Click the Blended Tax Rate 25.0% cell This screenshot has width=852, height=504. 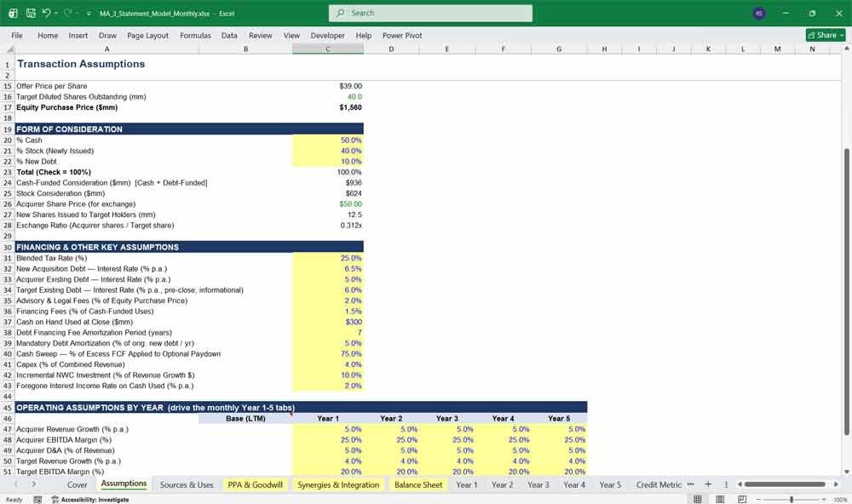point(328,258)
